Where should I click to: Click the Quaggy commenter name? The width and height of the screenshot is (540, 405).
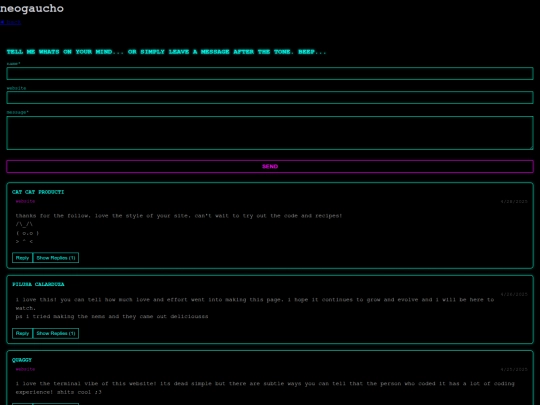coord(22,360)
